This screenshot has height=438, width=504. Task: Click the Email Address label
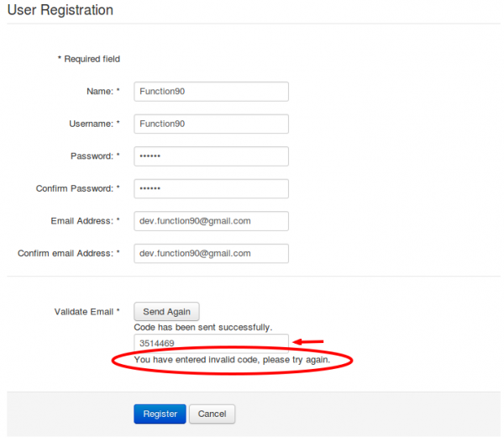pyautogui.click(x=85, y=221)
